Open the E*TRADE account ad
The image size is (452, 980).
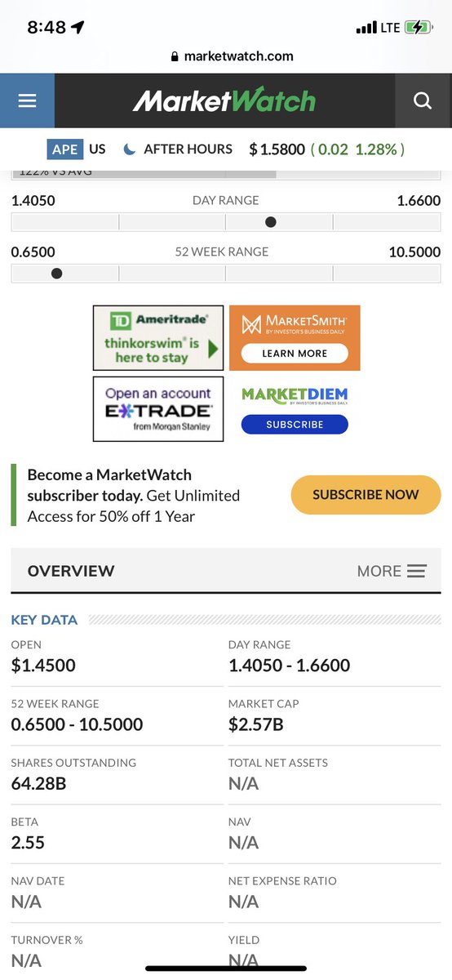coord(158,408)
